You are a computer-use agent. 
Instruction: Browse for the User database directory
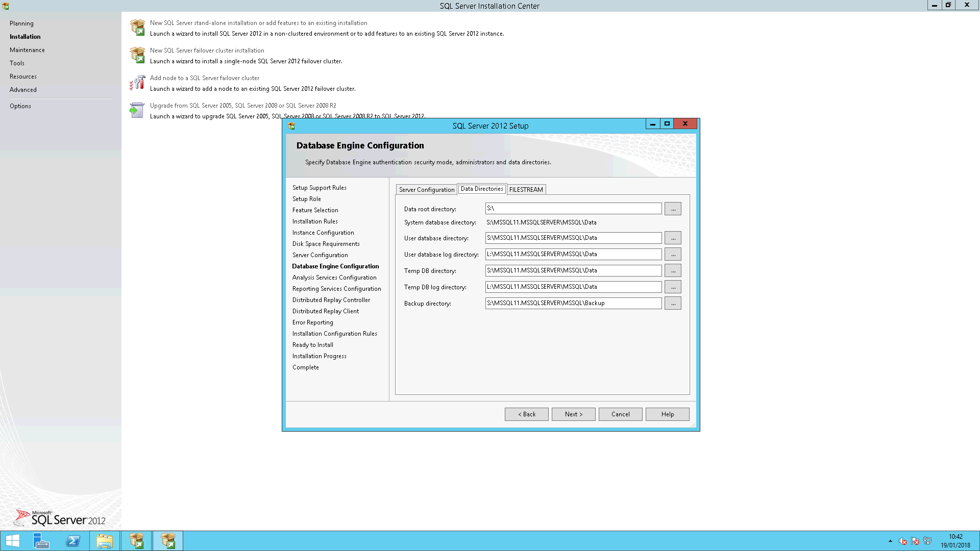(x=673, y=238)
